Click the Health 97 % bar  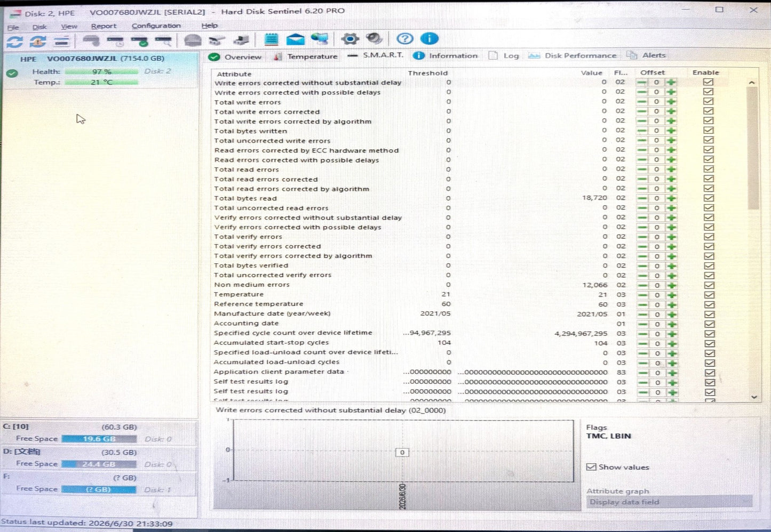click(101, 71)
